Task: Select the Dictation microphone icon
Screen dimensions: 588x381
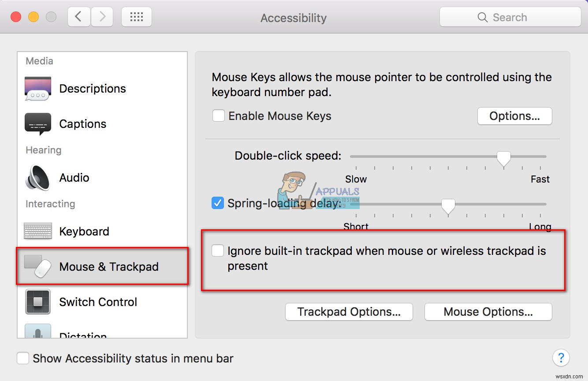Action: tap(37, 333)
